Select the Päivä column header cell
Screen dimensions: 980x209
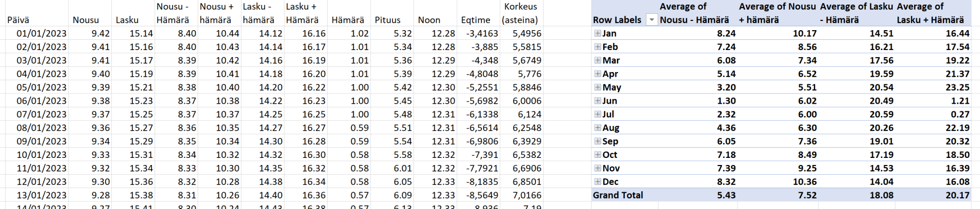coord(37,13)
